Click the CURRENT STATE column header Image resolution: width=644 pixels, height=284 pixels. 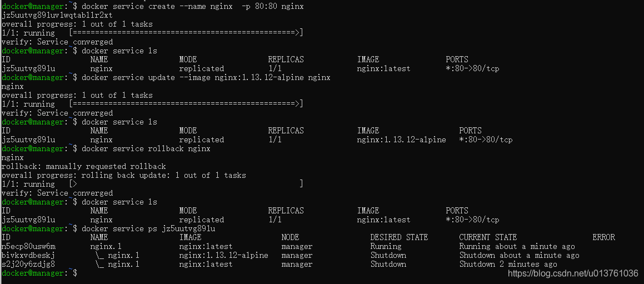click(488, 237)
